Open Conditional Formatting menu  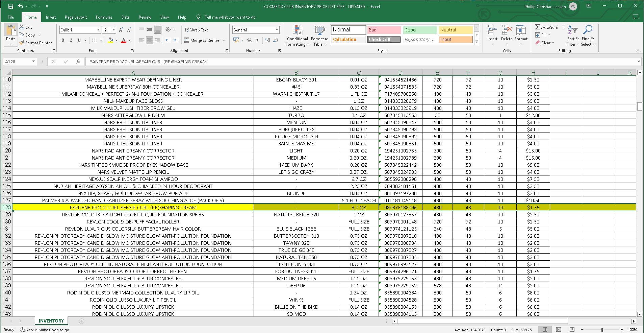298,35
